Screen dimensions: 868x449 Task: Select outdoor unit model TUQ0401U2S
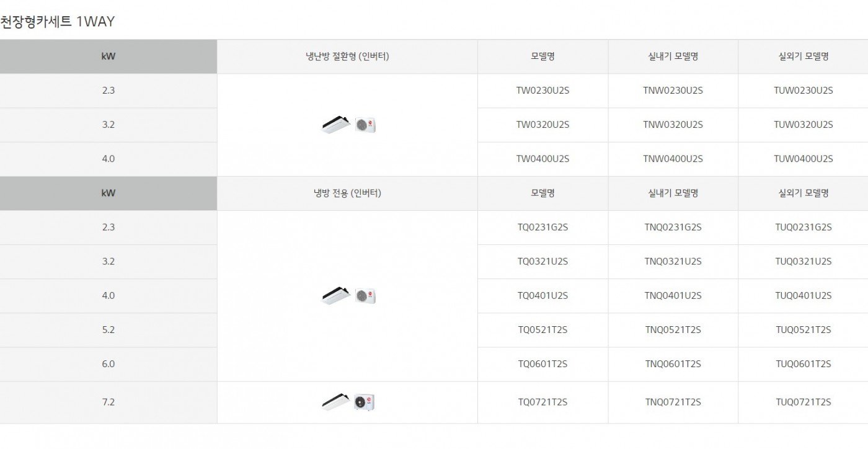803,295
